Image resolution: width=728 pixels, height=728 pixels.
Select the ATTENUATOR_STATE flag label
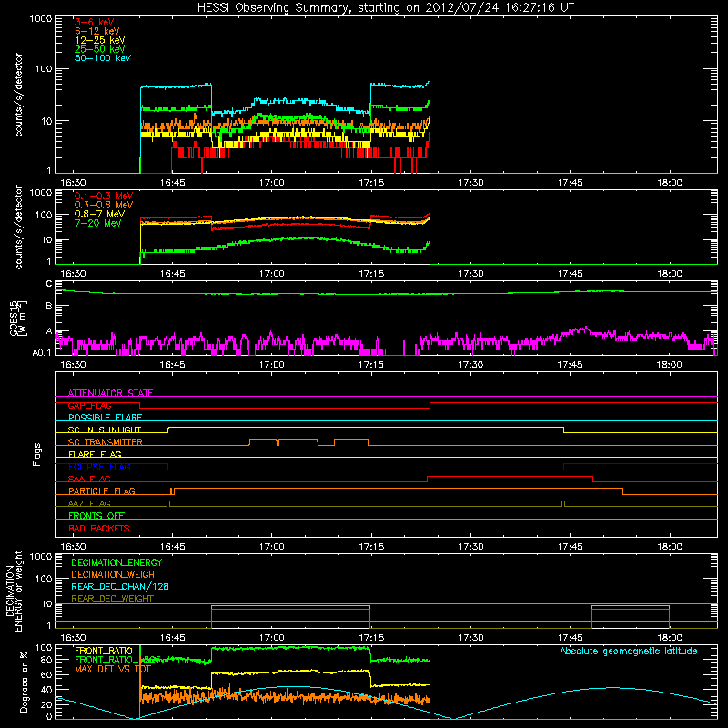pos(110,393)
